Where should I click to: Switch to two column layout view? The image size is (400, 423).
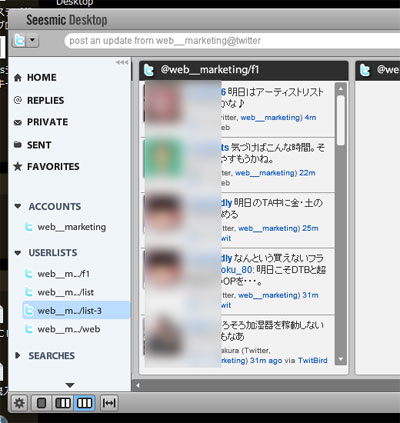click(63, 403)
